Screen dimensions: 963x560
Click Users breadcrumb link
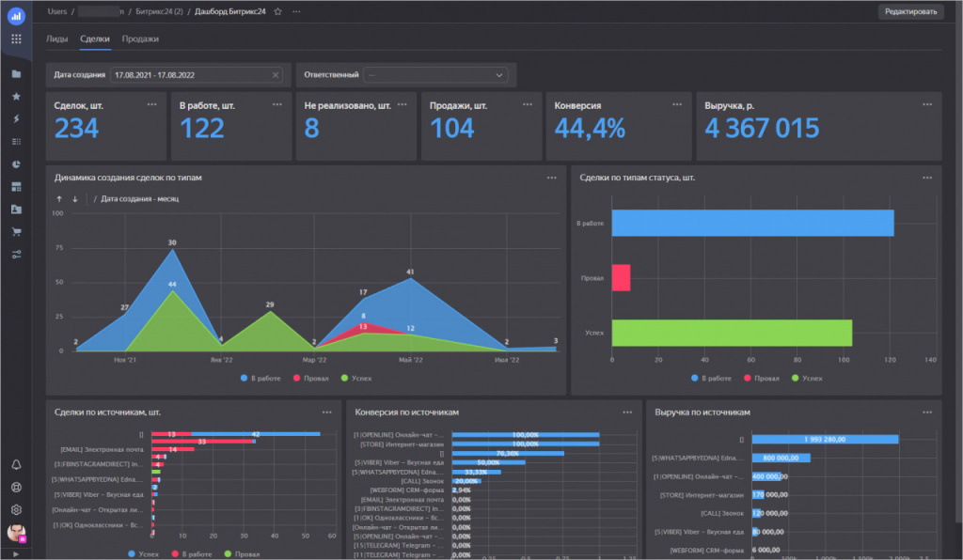tap(57, 11)
